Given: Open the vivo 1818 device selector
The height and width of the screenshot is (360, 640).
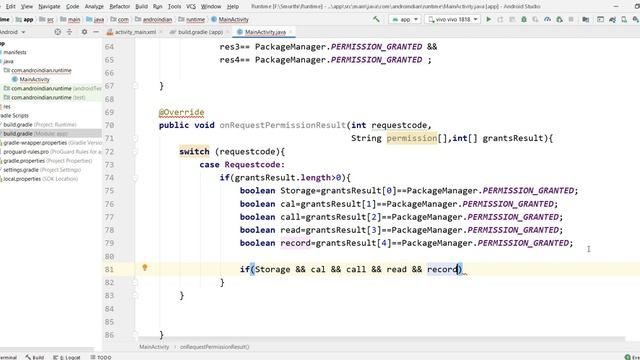Looking at the screenshot, I should [452, 19].
